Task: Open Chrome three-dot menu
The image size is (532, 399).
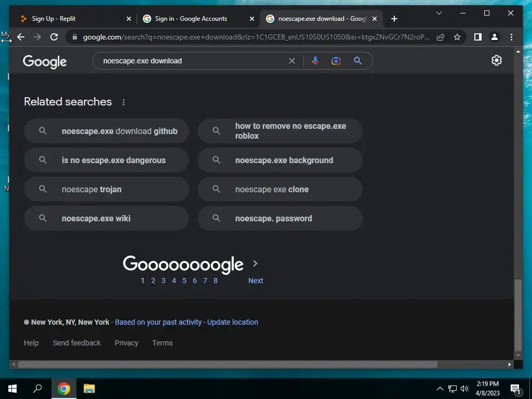Action: [511, 37]
